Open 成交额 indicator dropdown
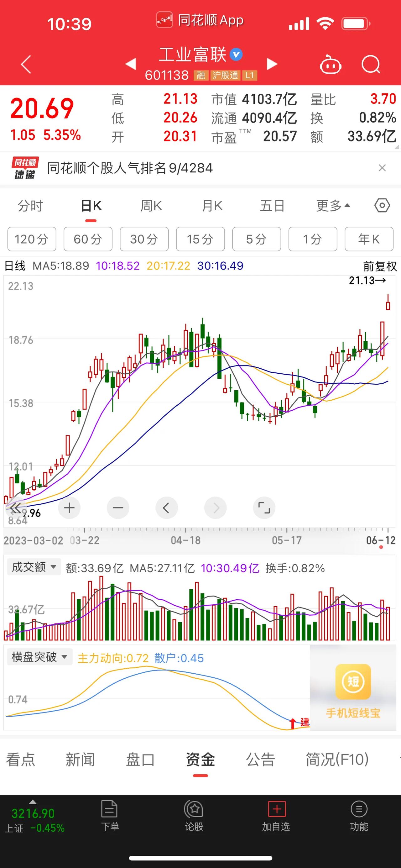 point(34,567)
